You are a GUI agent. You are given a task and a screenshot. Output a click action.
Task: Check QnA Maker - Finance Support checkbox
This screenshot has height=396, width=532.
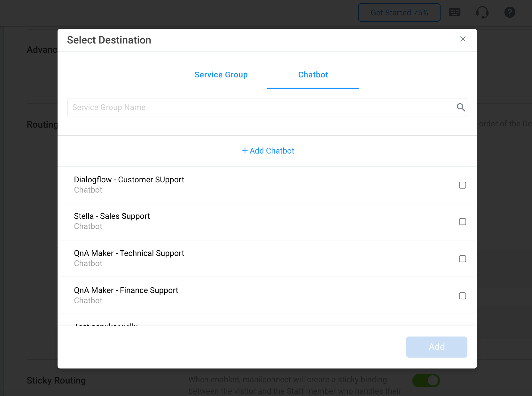point(463,296)
